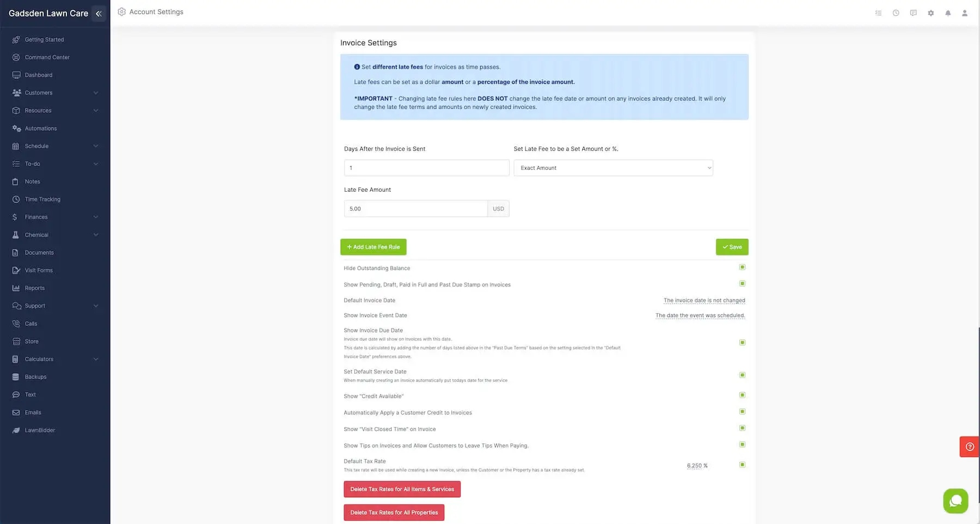
Task: Toggle Hide Outstanding Balance checkbox
Action: [x=742, y=267]
